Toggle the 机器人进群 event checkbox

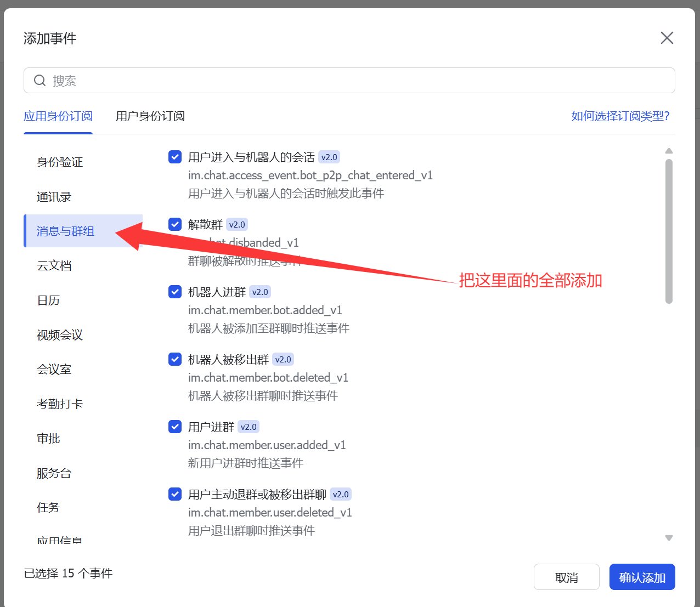click(x=174, y=292)
